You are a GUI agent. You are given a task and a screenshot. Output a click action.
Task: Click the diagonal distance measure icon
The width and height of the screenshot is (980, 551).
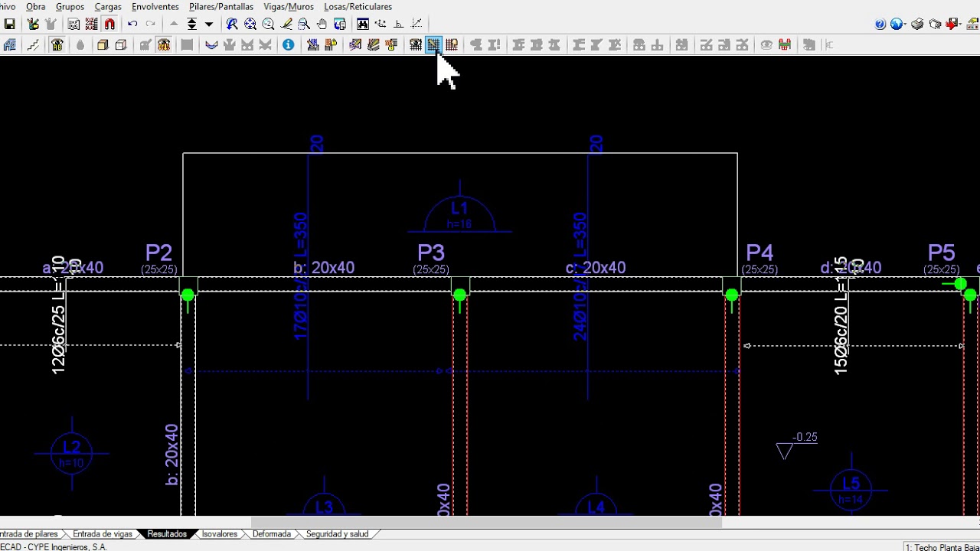point(416,24)
